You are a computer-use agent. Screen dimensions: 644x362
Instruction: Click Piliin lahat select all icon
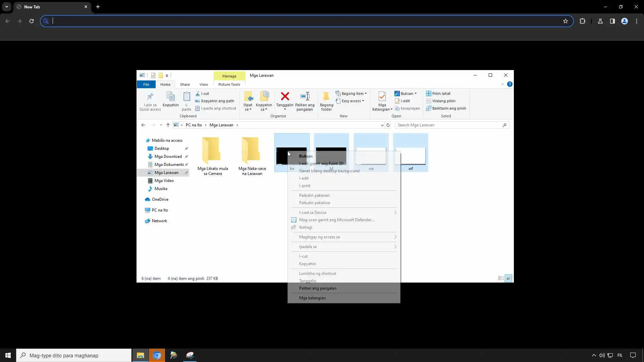(x=429, y=94)
